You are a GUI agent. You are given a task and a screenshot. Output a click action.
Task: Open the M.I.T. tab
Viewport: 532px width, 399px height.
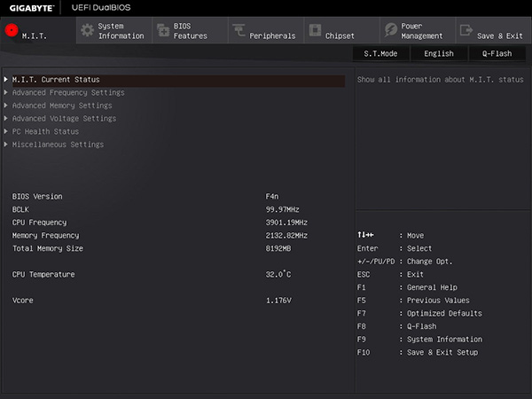coord(38,30)
